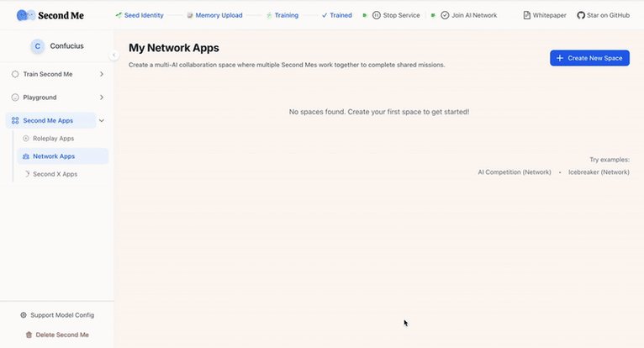Try the Icebreaker (Network) example
The image size is (644, 348).
tap(599, 172)
